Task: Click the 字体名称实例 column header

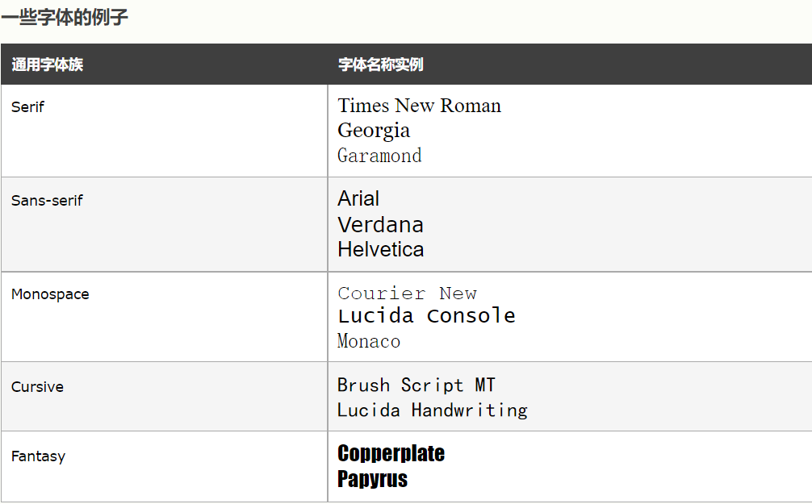Action: click(x=381, y=65)
